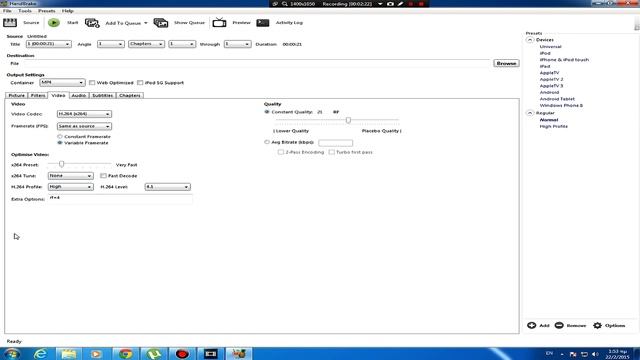Select the Universal preset
This screenshot has width=640, height=360.
(550, 47)
